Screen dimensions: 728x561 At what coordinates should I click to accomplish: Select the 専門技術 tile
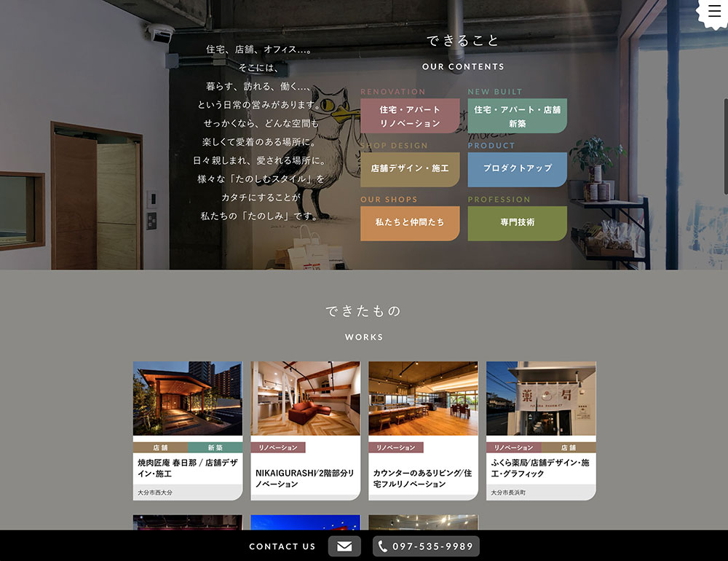pos(517,223)
